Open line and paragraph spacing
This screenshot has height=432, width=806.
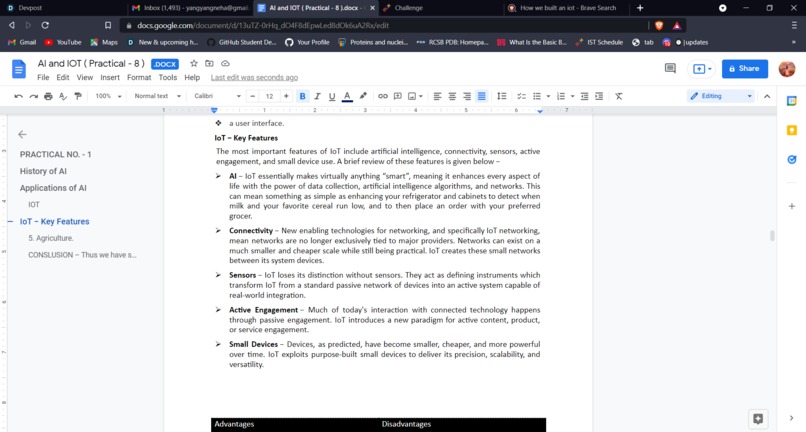point(502,96)
